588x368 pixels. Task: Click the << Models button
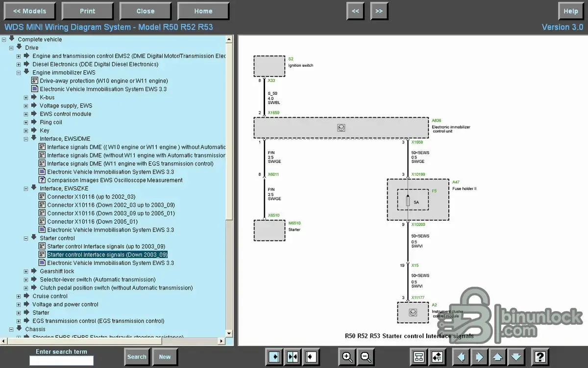(30, 11)
